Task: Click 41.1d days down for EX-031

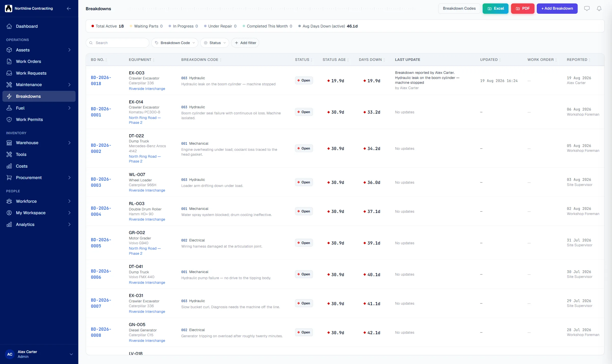Action: 372,304
